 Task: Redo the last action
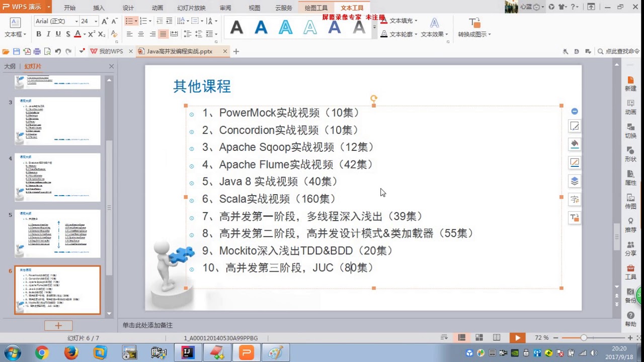(x=68, y=51)
